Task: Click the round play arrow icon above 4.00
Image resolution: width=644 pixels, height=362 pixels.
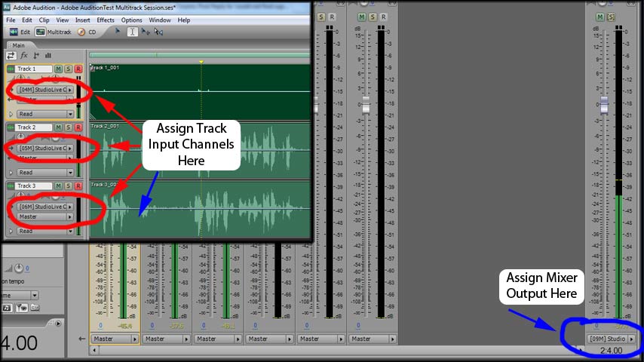Action: pos(58,324)
